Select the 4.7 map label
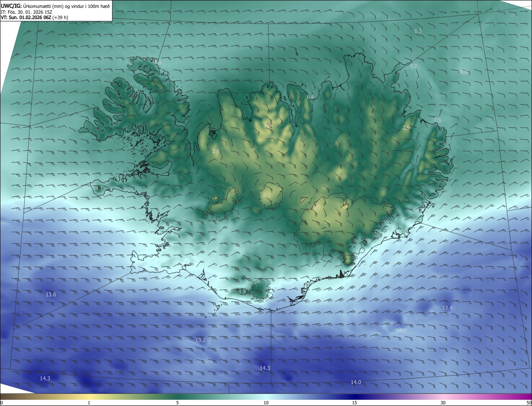 click(x=99, y=189)
